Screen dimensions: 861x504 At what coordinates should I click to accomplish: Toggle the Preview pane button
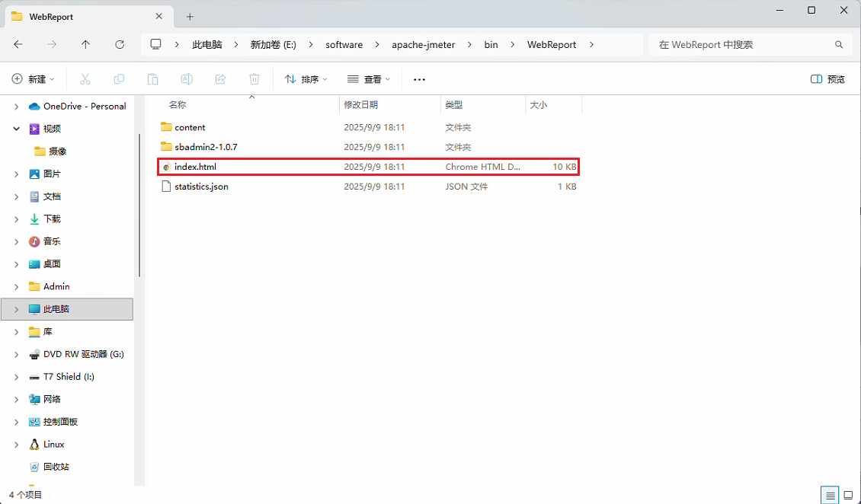click(827, 79)
